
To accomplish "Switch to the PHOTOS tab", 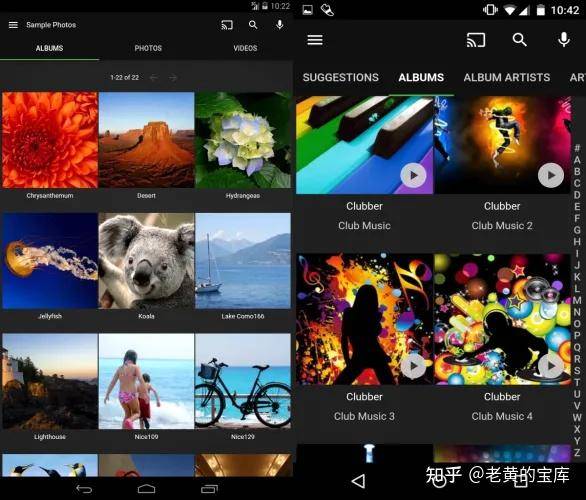I will point(148,48).
